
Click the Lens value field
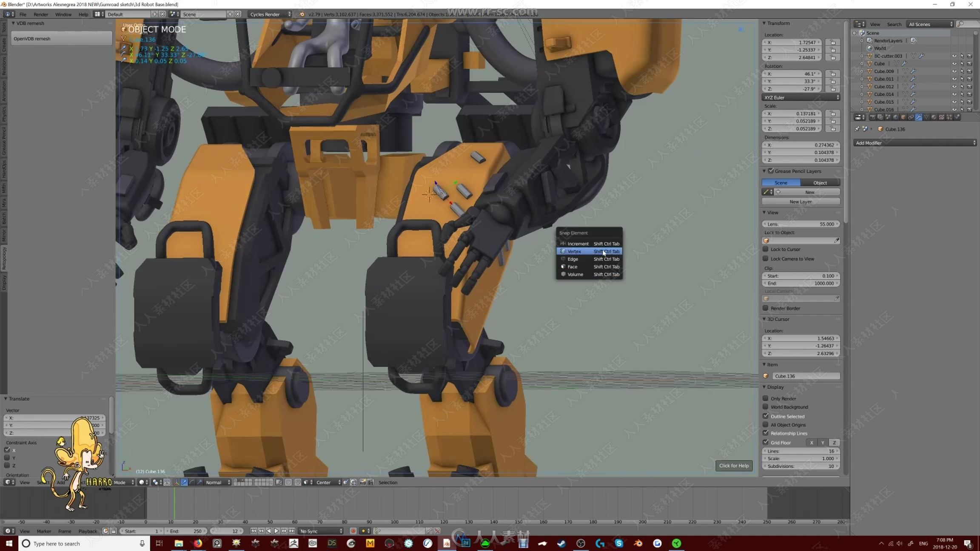click(801, 224)
